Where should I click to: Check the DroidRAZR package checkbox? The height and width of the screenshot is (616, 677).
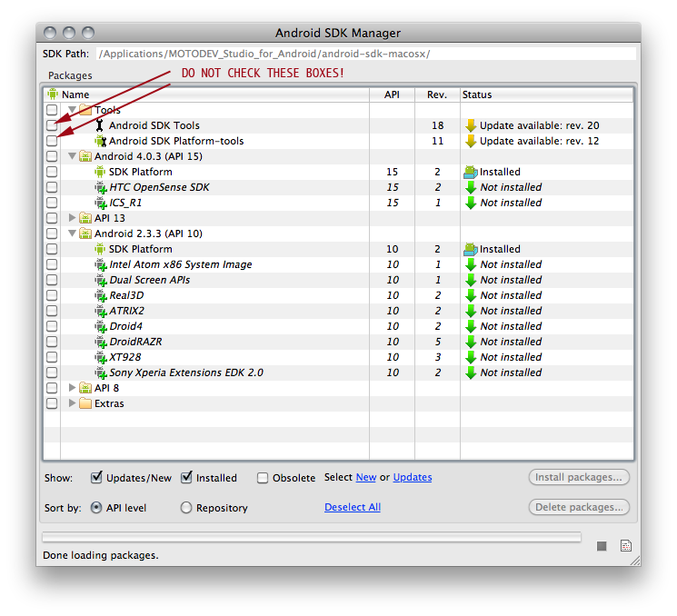pyautogui.click(x=52, y=342)
